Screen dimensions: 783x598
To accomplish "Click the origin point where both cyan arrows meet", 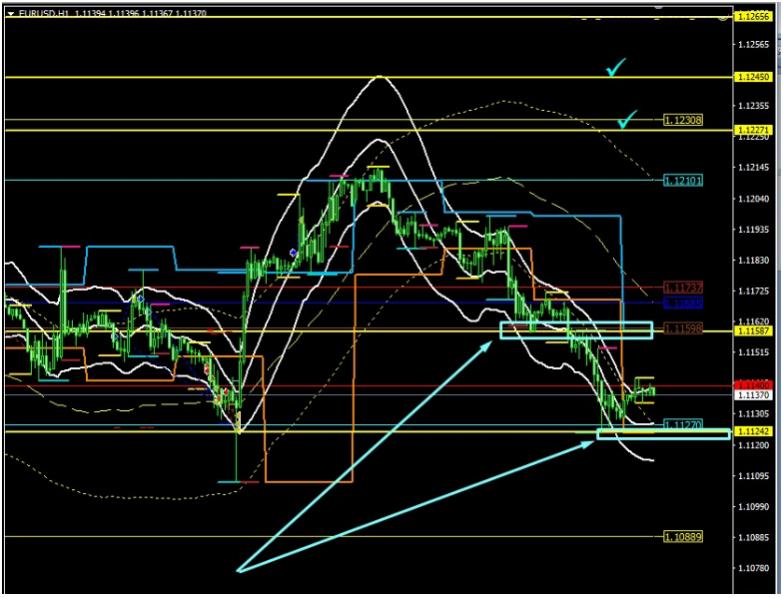I will point(238,571).
